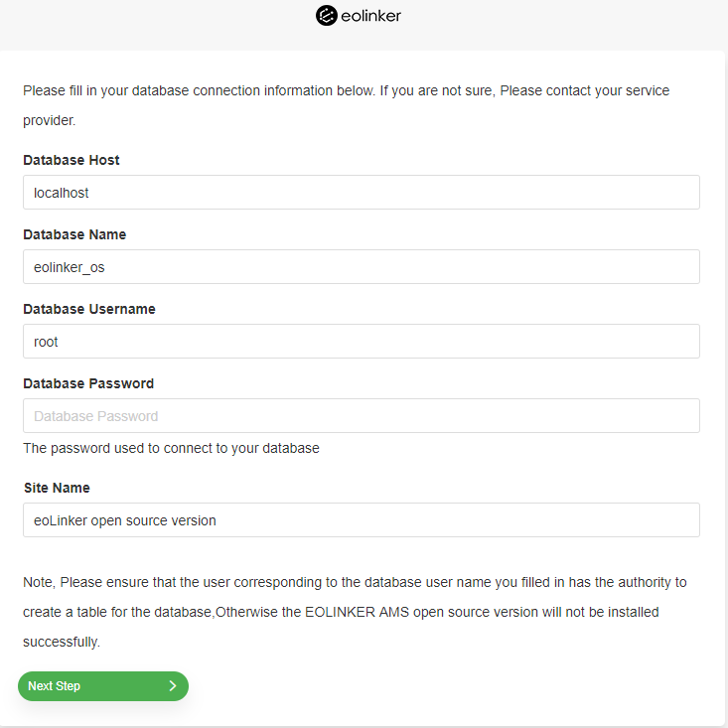The height and width of the screenshot is (728, 728).
Task: Click the "Database Host" label
Action: tap(72, 160)
